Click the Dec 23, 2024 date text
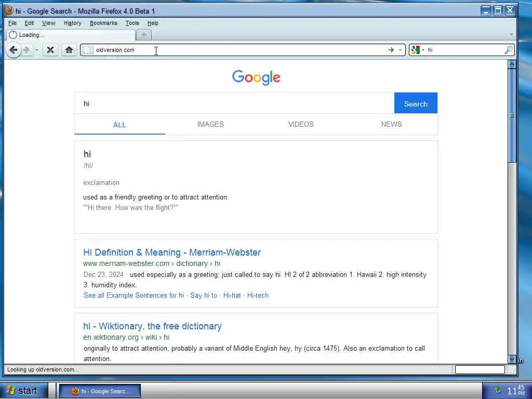The image size is (532, 399). 103,275
